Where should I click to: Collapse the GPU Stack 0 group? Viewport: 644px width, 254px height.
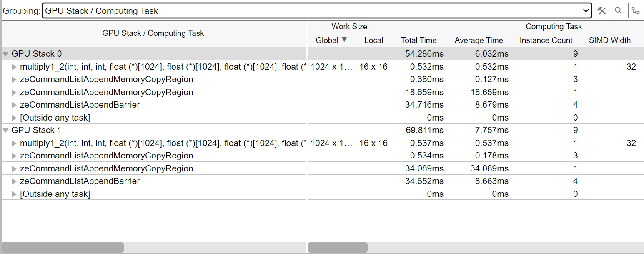click(x=6, y=54)
